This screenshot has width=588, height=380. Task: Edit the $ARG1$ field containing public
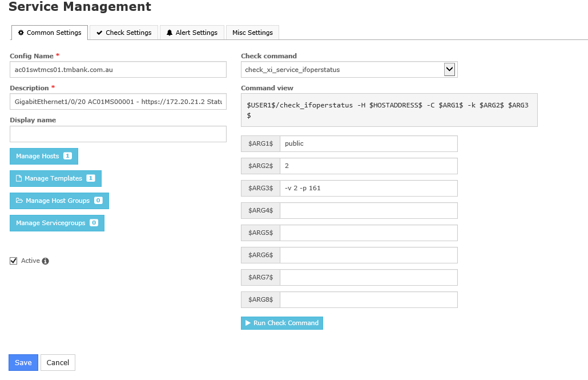click(x=368, y=143)
